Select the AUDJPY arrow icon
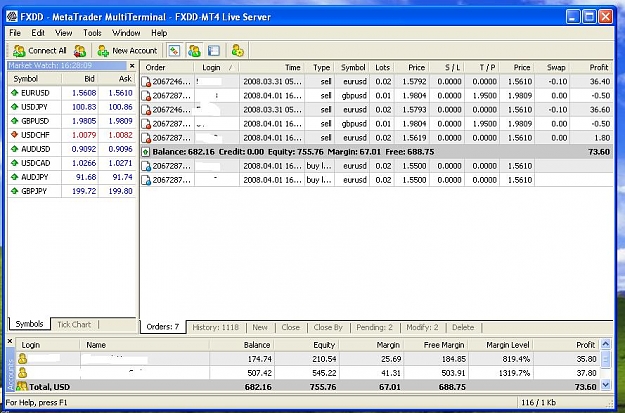The height and width of the screenshot is (413, 625). (x=15, y=177)
